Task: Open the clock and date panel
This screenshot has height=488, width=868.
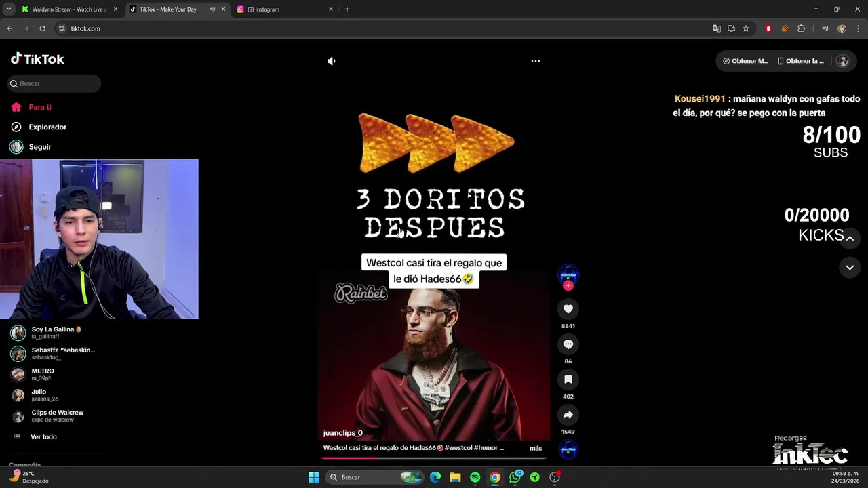Action: (846, 477)
